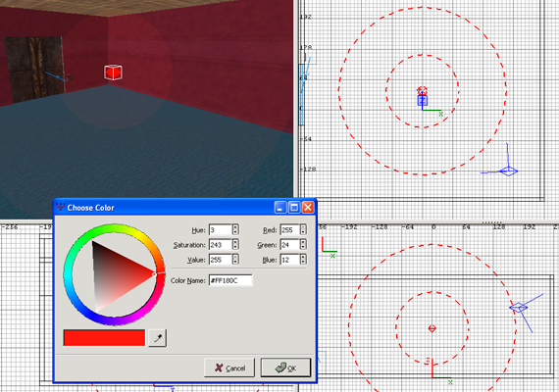Click into the Hue value field

(221, 230)
